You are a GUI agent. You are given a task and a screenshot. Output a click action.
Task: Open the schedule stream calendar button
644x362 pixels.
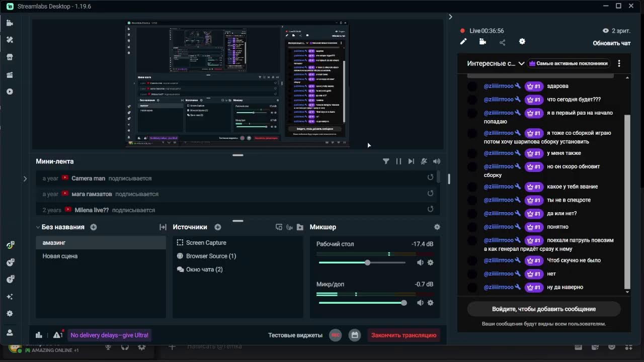(x=355, y=335)
